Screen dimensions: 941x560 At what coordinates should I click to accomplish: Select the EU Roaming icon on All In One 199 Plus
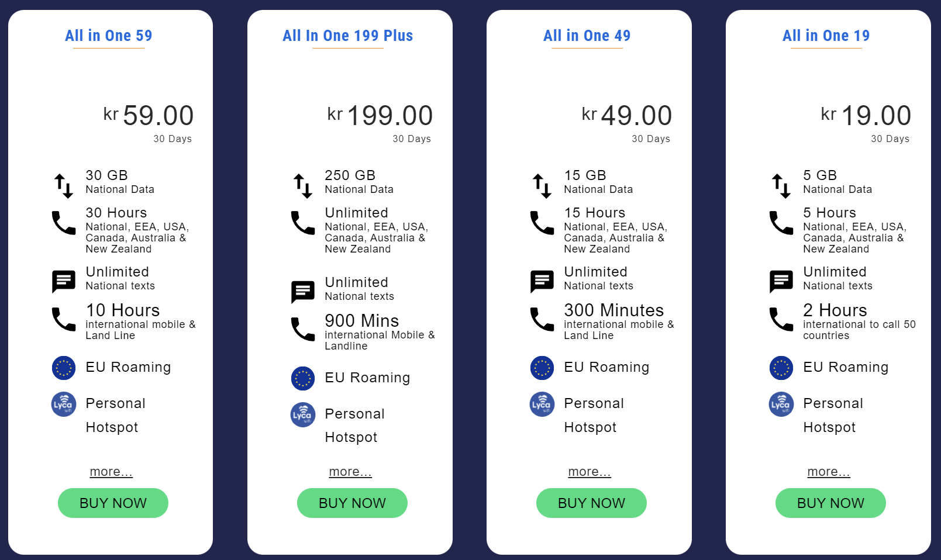click(x=302, y=378)
